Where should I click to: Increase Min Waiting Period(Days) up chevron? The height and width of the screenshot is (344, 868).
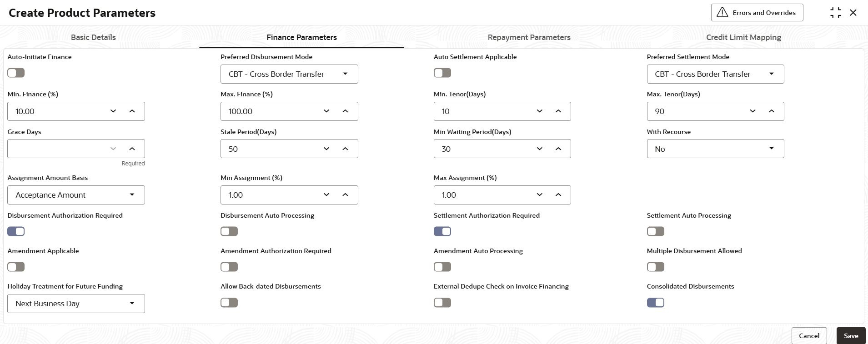558,149
